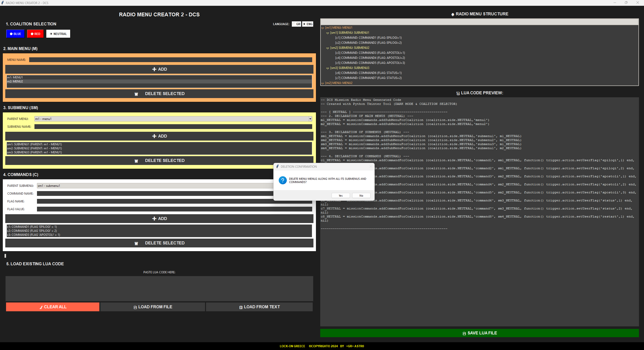Click trash icon in Main Menu delete bar
Image resolution: width=644 pixels, height=350 pixels.
[x=136, y=94]
